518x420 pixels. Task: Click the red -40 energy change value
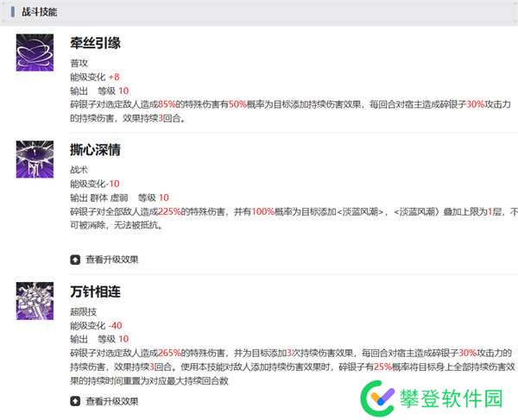[x=115, y=326]
